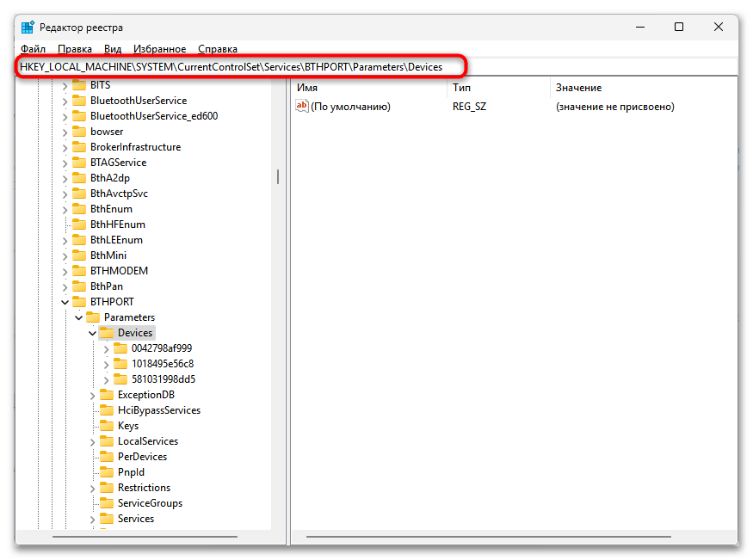Expand the Restrictions key
This screenshot has height=560, width=753.
coord(92,489)
